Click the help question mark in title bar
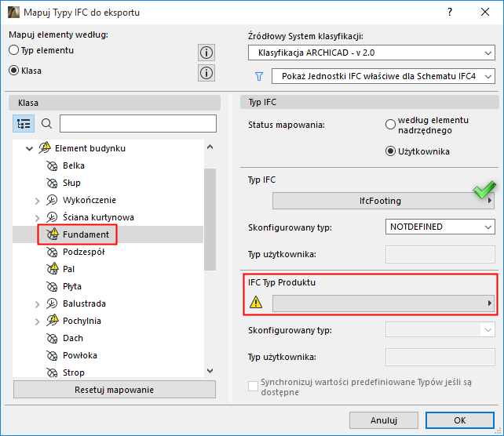This screenshot has height=436, width=504. [x=449, y=13]
